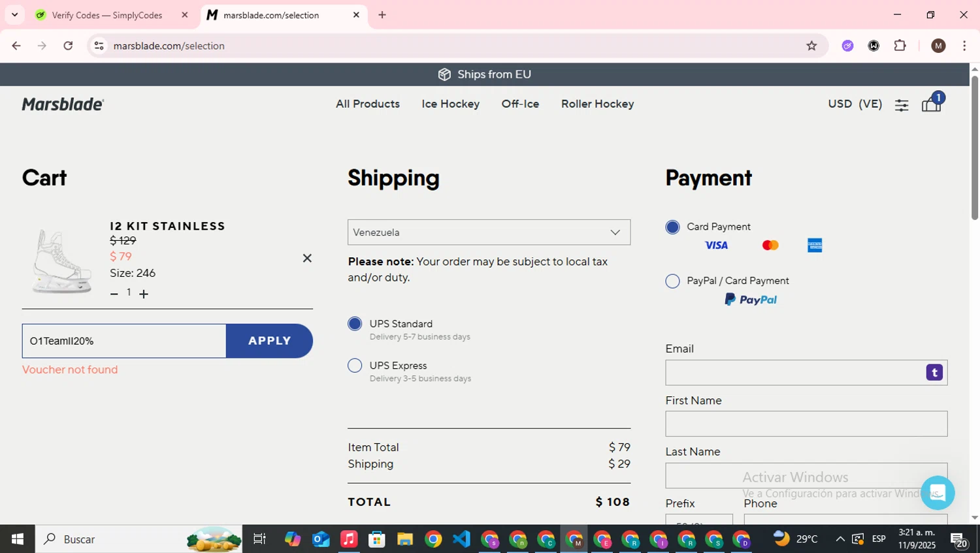
Task: Open the Off-Ice menu
Action: (520, 104)
